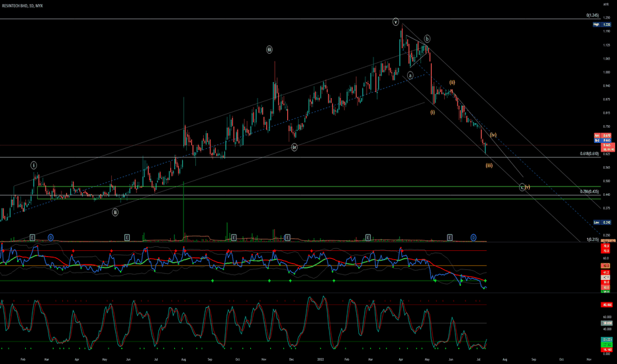Select the circled c correction label

[x=522, y=187]
